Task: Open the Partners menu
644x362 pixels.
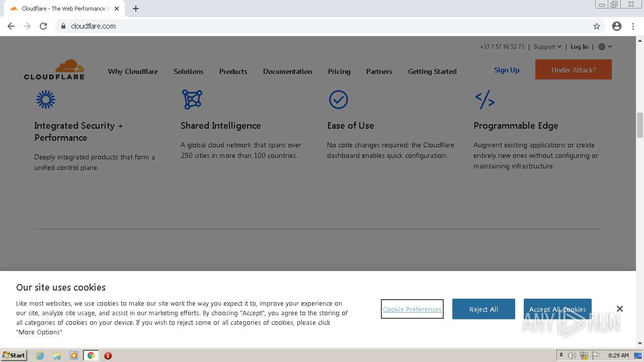Action: click(x=379, y=71)
